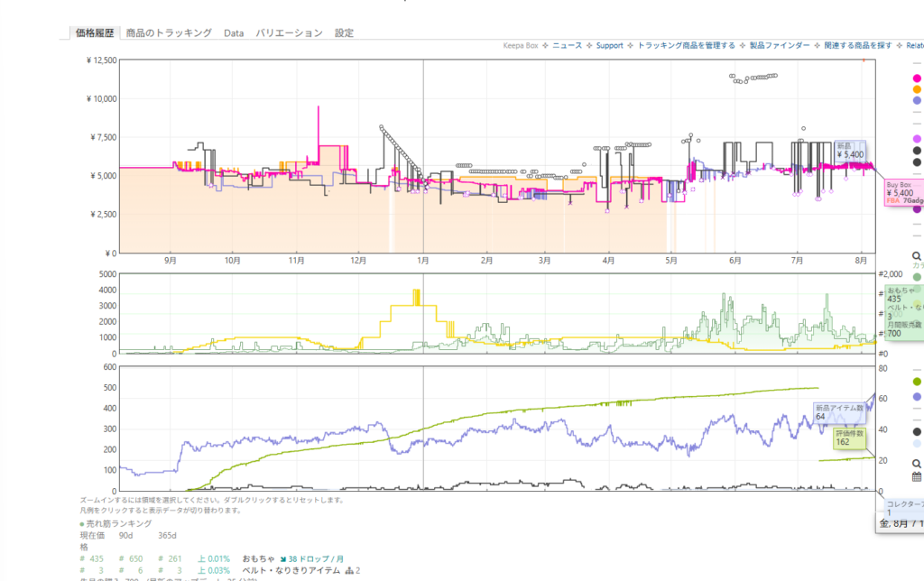Click the ¥ 12,500 axis label

click(101, 60)
